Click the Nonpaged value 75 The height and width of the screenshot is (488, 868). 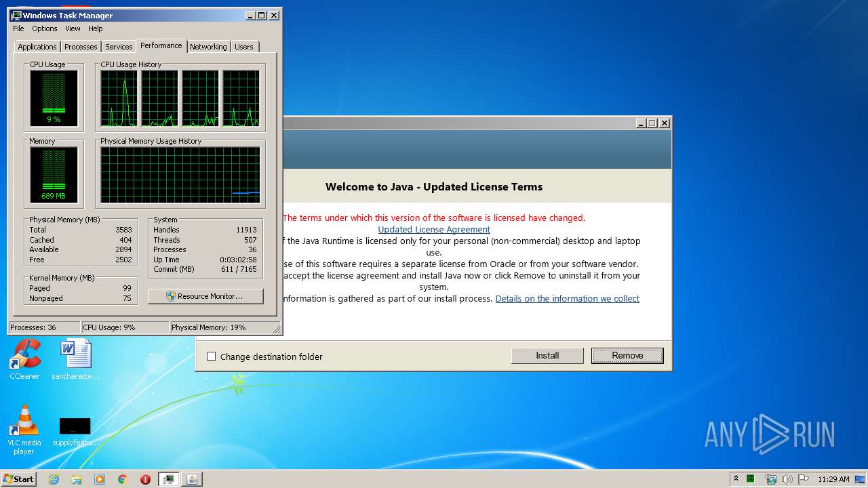(127, 298)
